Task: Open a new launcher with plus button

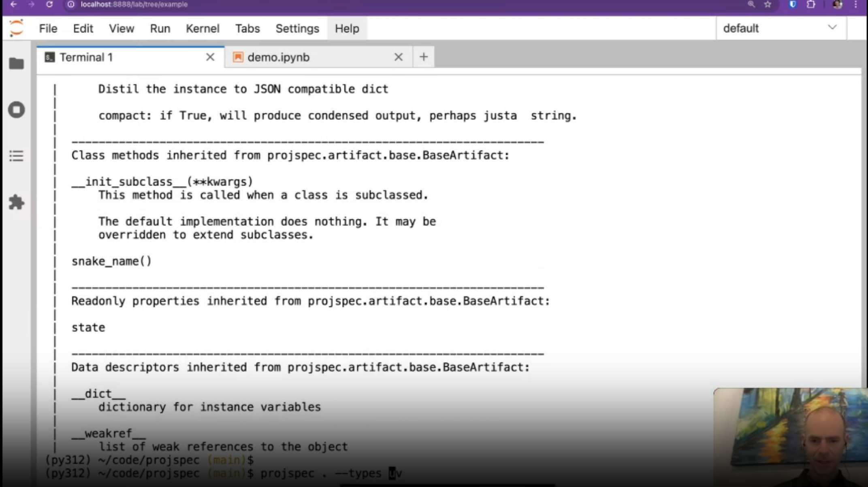Action: pyautogui.click(x=423, y=57)
